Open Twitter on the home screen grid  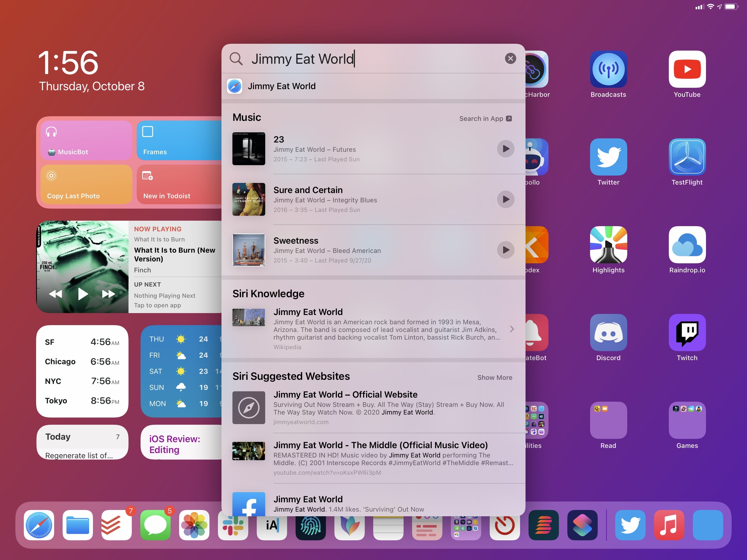click(608, 157)
